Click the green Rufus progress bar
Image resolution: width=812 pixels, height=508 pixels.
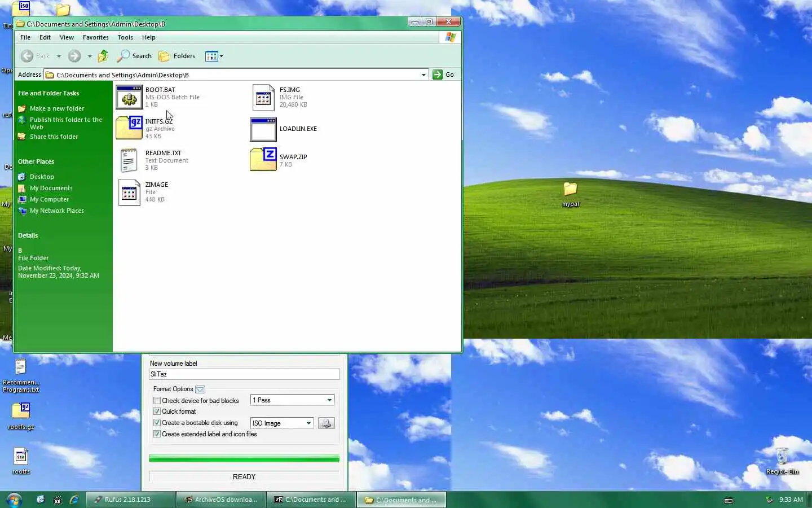coord(244,458)
